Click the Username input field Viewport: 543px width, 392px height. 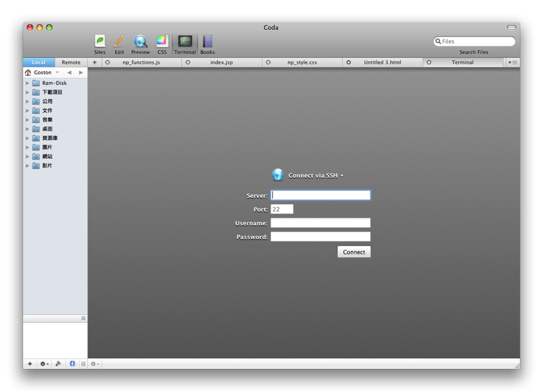(x=320, y=223)
